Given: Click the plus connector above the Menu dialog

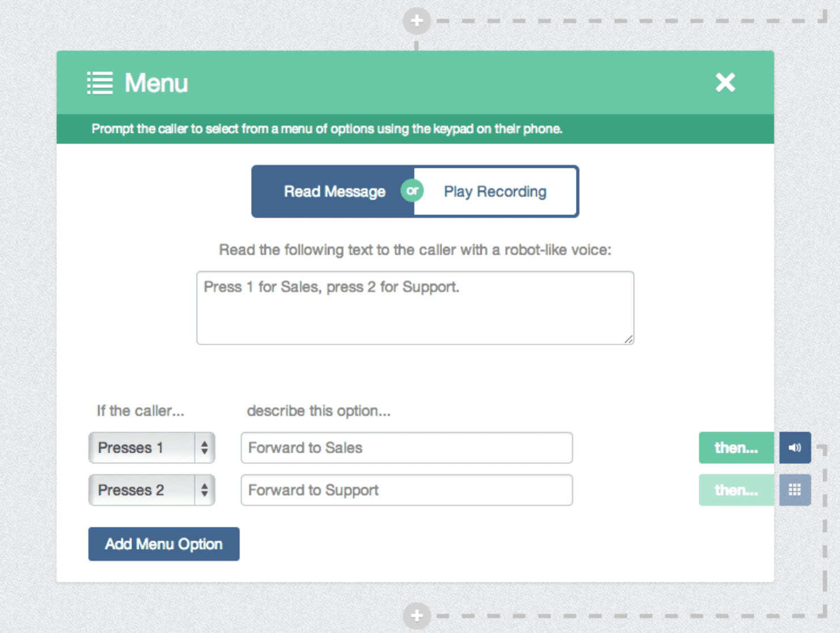Looking at the screenshot, I should point(417,20).
